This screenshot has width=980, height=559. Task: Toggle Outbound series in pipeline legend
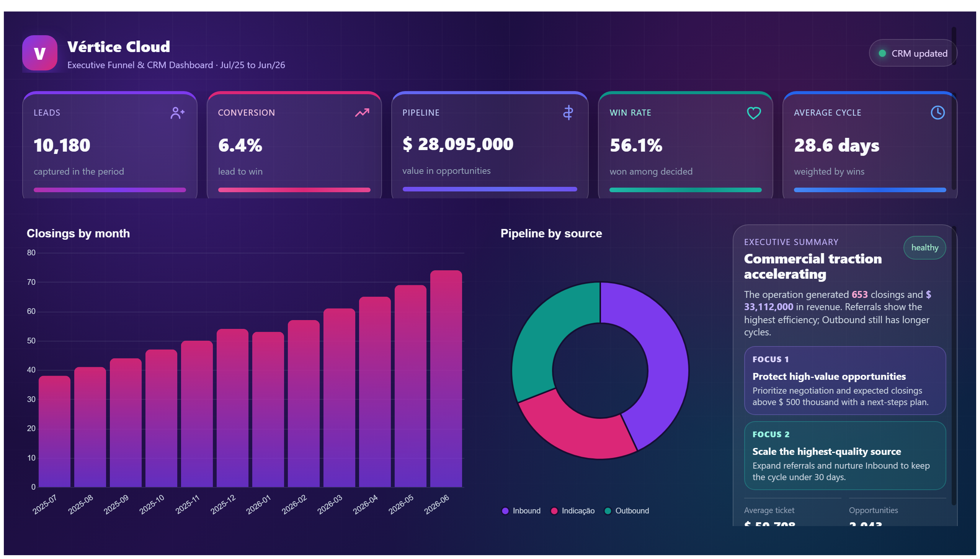(x=626, y=511)
